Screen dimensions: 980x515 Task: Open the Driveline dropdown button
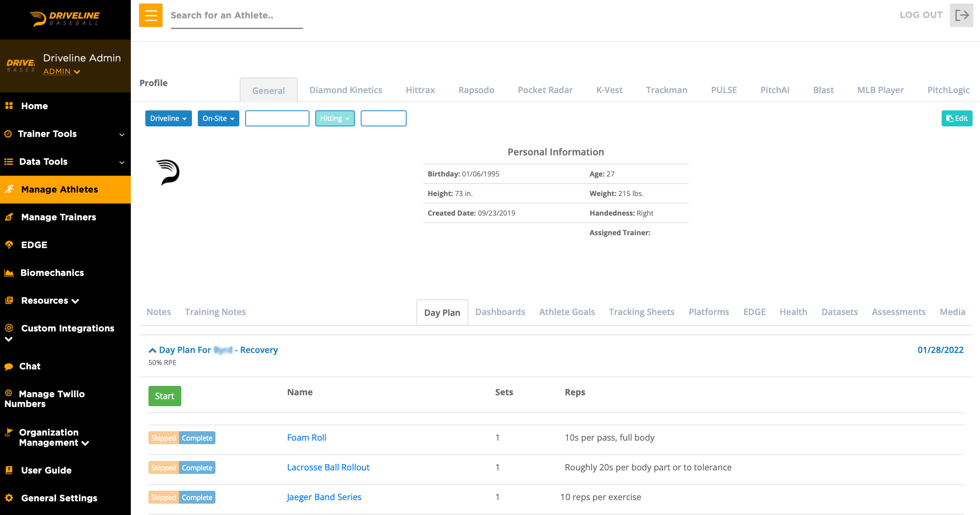pos(168,118)
